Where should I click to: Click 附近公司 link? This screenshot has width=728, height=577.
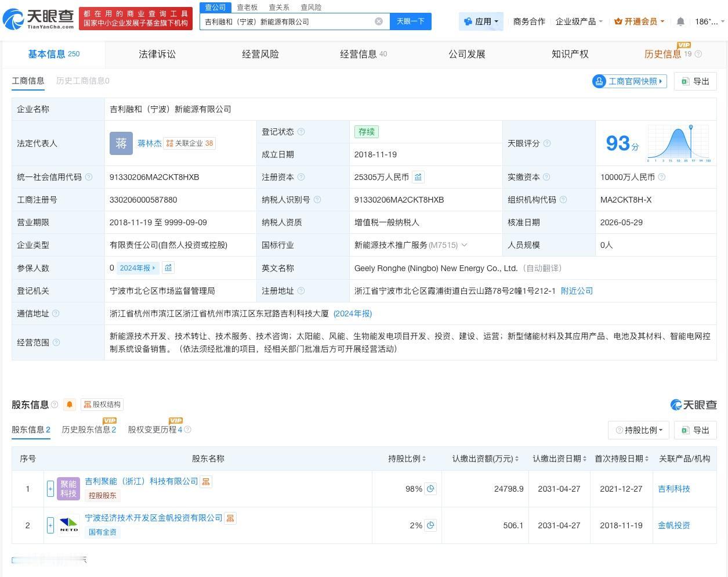pyautogui.click(x=577, y=291)
